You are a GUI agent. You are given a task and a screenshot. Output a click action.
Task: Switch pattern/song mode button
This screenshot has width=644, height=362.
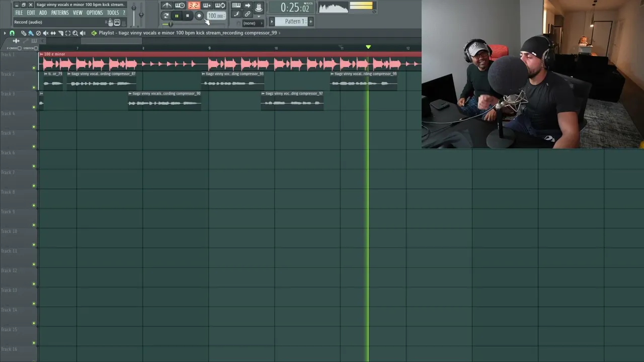pos(166,16)
